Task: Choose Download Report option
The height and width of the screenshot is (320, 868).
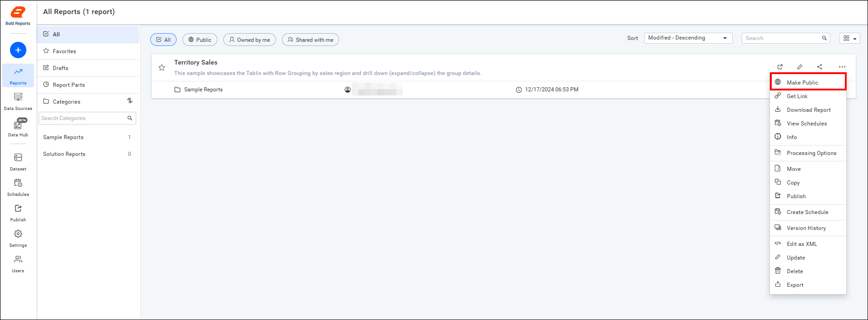Action: point(808,110)
